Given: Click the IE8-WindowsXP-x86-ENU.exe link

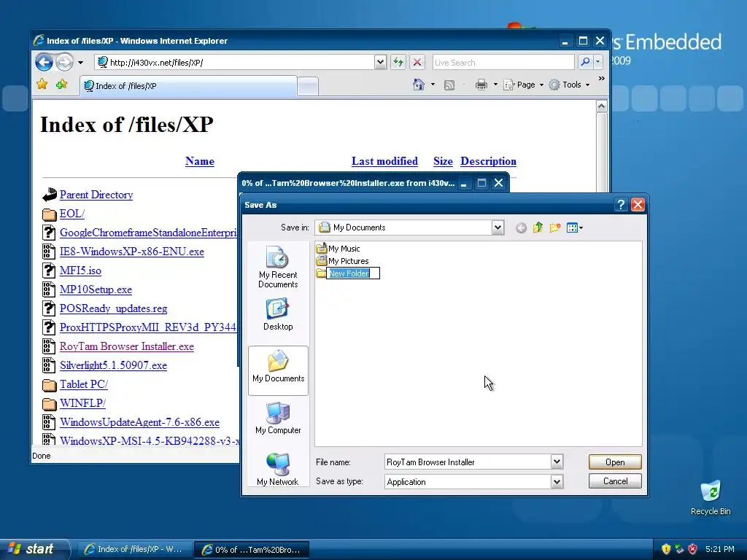Looking at the screenshot, I should [x=132, y=252].
